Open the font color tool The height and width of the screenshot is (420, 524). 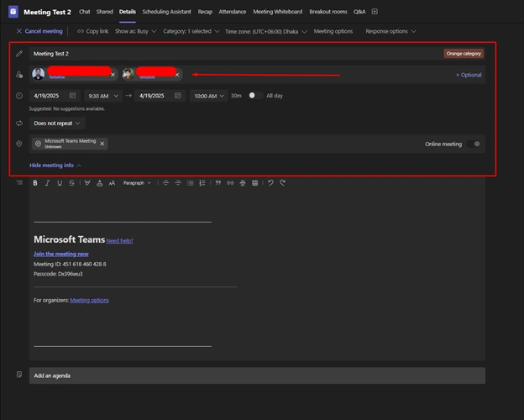pos(100,183)
